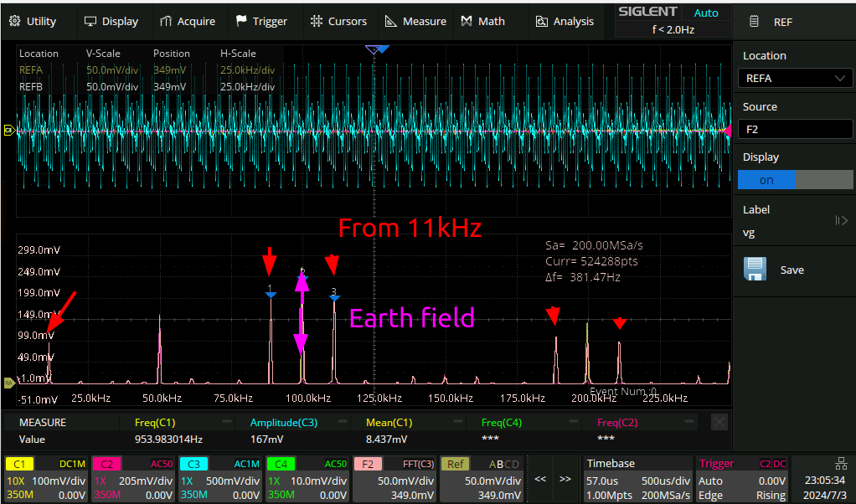
Task: Open the Source F2 selector
Action: point(794,130)
